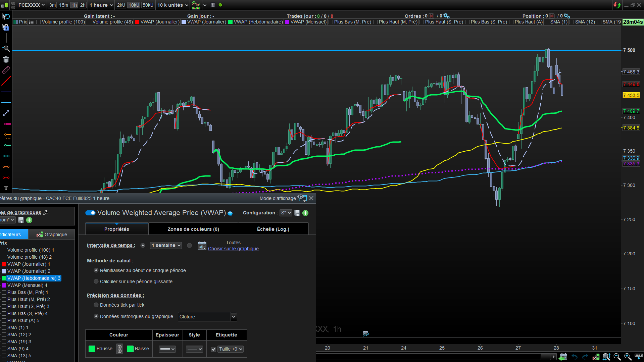Open the 'Échelle (Log.)' tab
This screenshot has height=362, width=644.
[x=273, y=229]
